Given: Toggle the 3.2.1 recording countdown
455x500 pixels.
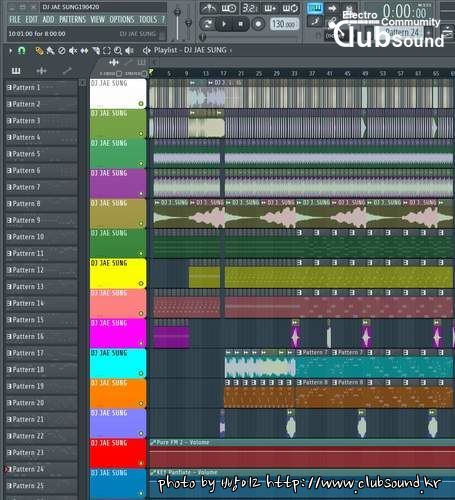Looking at the screenshot, I should (x=249, y=8).
